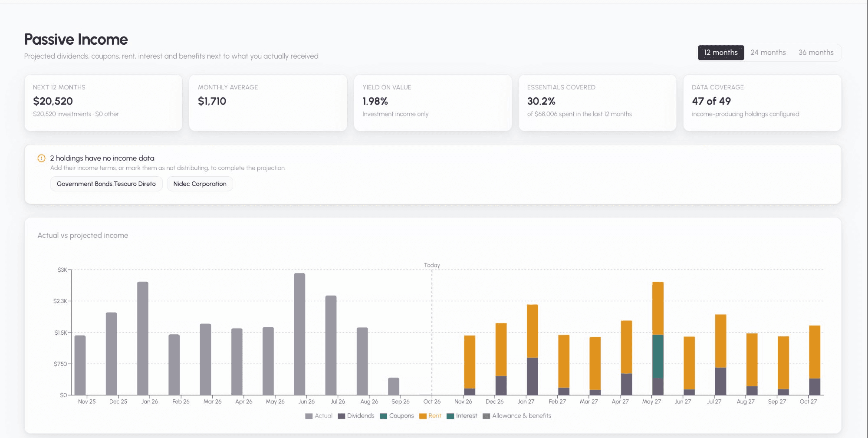Switch to the 24 months range

click(768, 53)
